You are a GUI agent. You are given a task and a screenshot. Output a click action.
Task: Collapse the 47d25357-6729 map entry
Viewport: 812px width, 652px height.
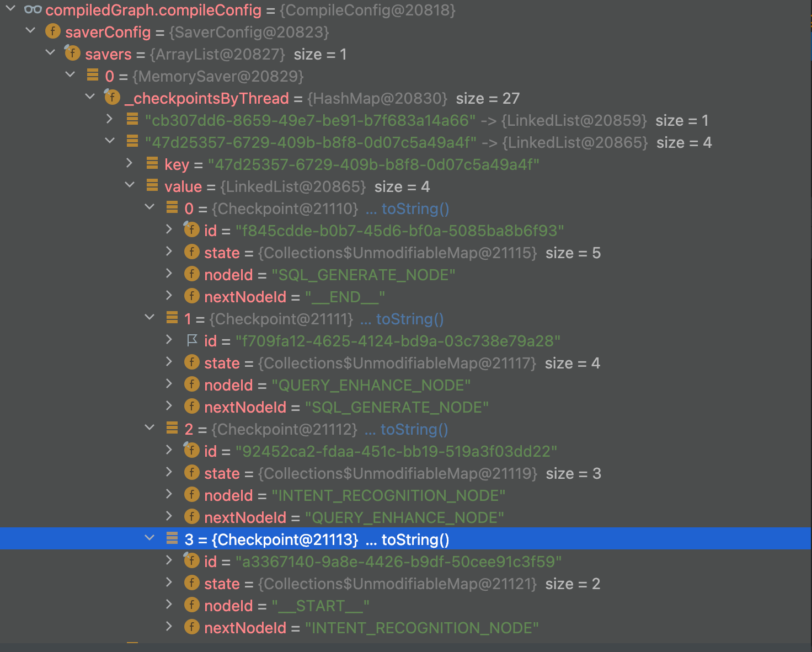tap(110, 141)
